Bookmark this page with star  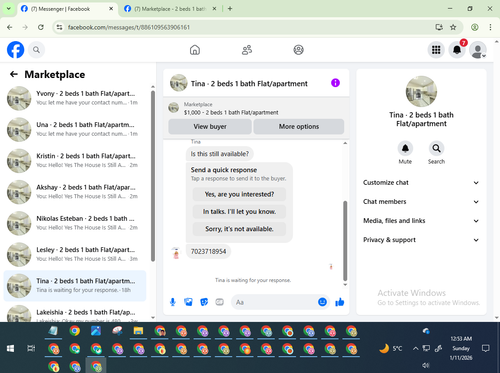[x=453, y=27]
